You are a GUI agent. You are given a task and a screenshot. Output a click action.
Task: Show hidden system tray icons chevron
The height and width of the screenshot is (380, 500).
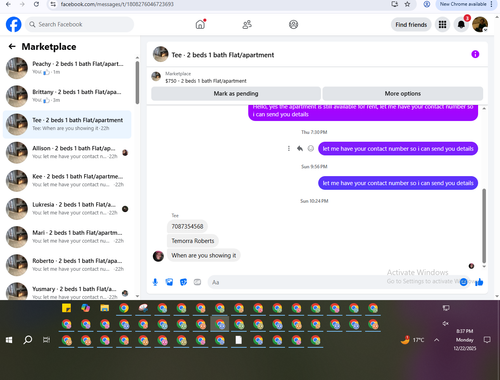[436, 340]
